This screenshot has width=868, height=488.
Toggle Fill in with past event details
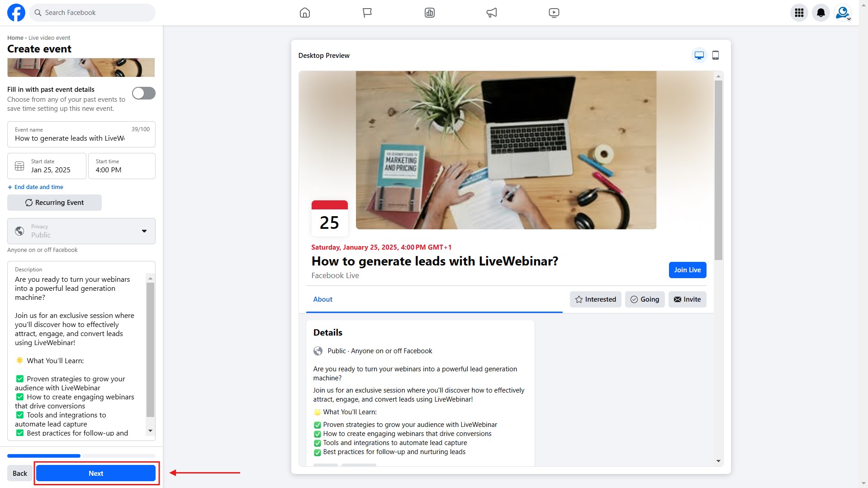coord(143,93)
